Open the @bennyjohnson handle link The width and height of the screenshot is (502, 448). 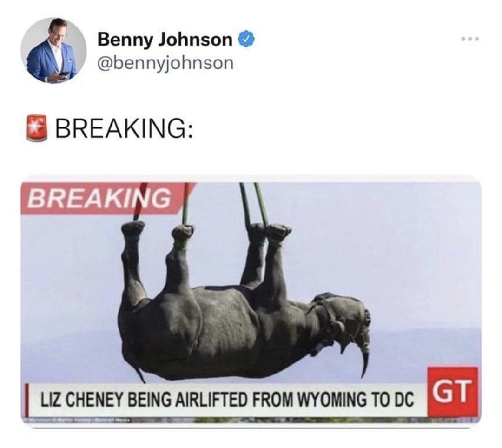point(165,63)
